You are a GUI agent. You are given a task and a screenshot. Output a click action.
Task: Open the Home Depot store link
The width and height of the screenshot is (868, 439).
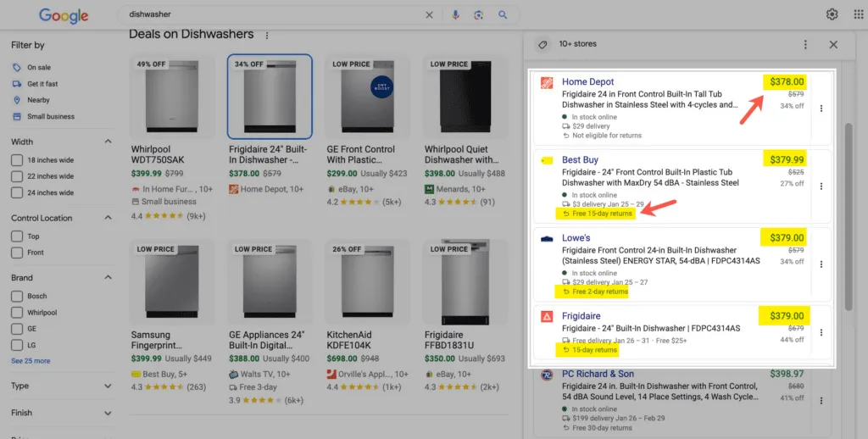(x=588, y=82)
